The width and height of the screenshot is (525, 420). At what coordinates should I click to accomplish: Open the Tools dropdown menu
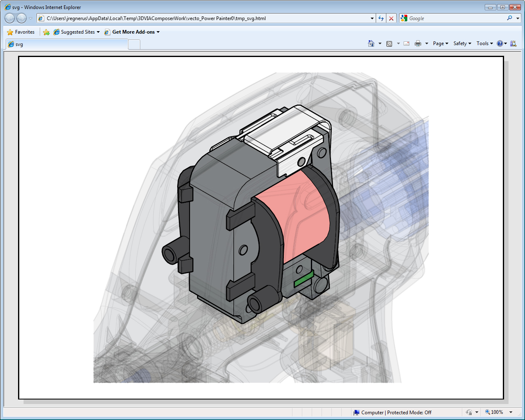pyautogui.click(x=484, y=43)
